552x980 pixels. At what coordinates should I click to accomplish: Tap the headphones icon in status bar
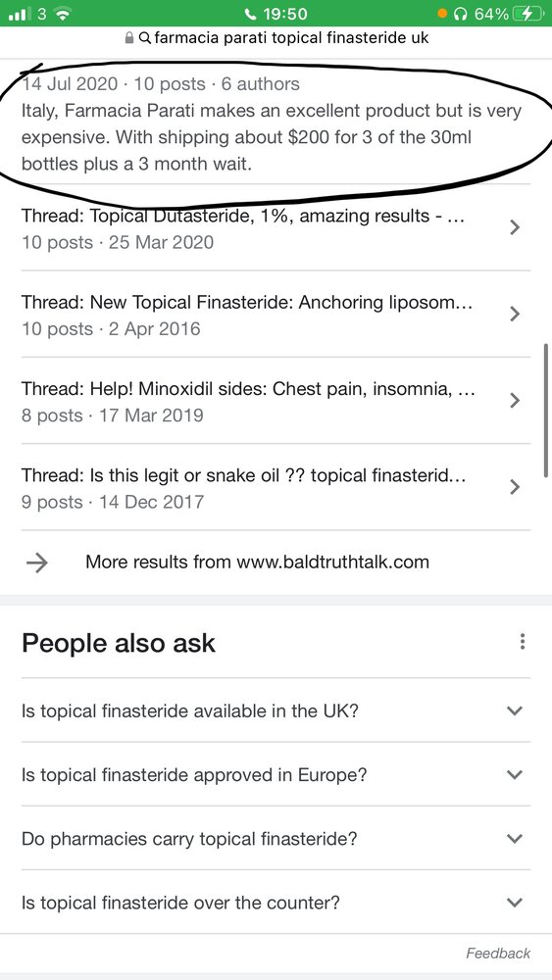462,13
